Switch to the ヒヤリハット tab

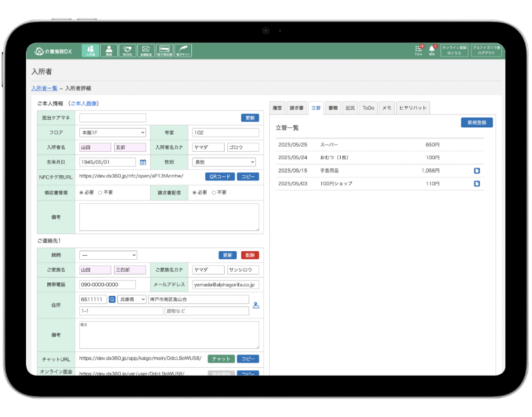pyautogui.click(x=413, y=107)
